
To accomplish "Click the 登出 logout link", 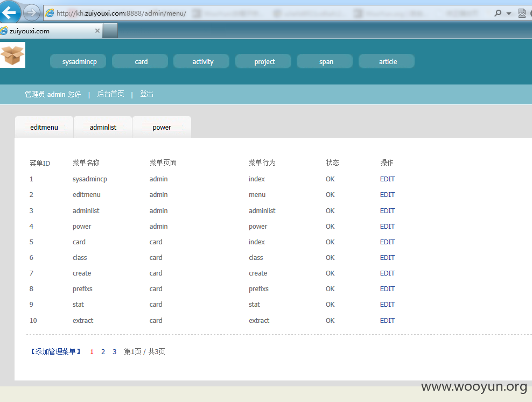I will (147, 94).
